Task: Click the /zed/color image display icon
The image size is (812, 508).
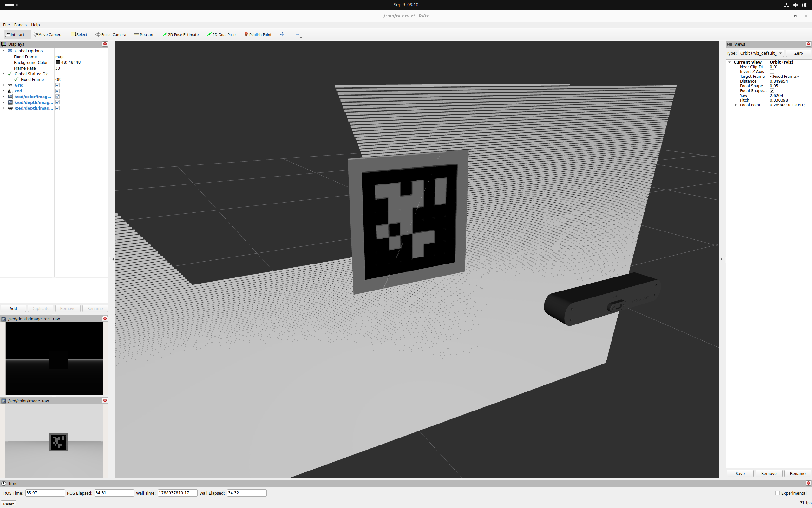Action: click(10, 97)
